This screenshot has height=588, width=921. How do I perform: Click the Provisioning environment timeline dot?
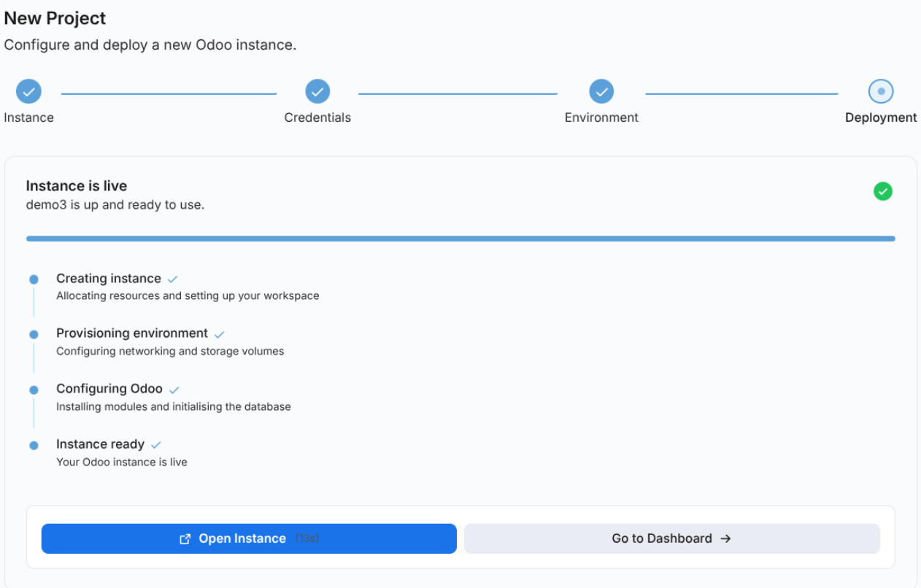click(34, 334)
